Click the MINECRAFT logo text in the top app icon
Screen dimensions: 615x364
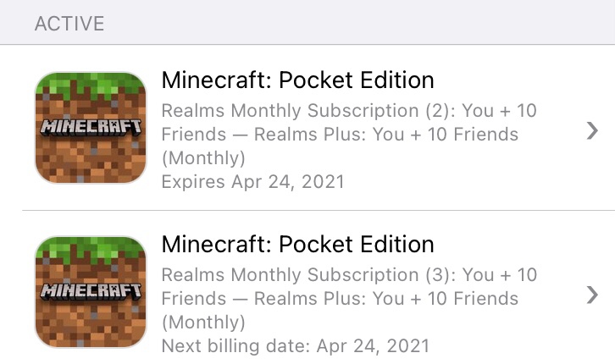click(91, 127)
